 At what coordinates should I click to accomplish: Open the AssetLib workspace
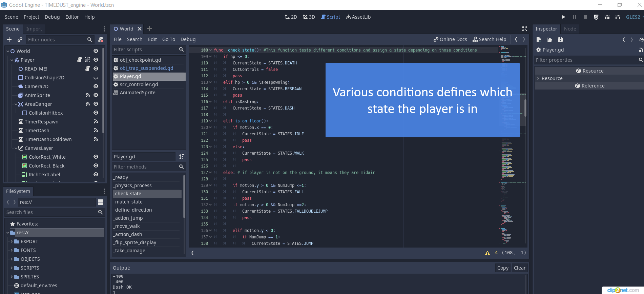[358, 17]
